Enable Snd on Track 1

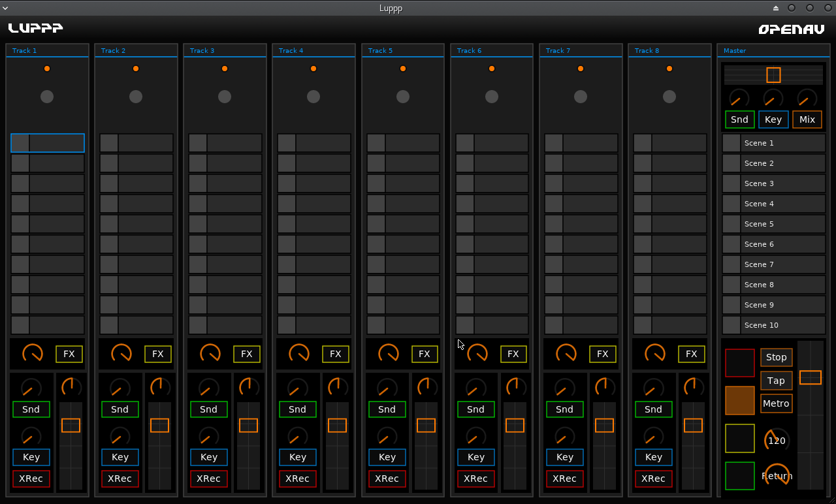click(x=31, y=409)
